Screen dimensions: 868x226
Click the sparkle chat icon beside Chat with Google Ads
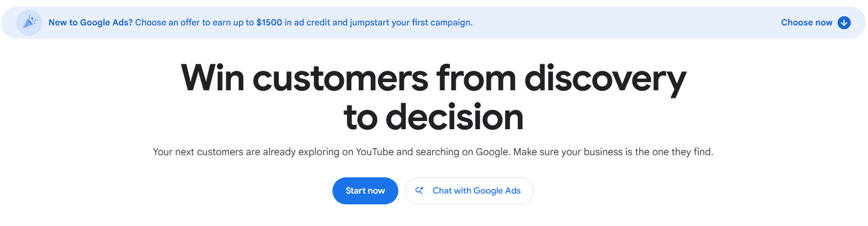tap(419, 190)
